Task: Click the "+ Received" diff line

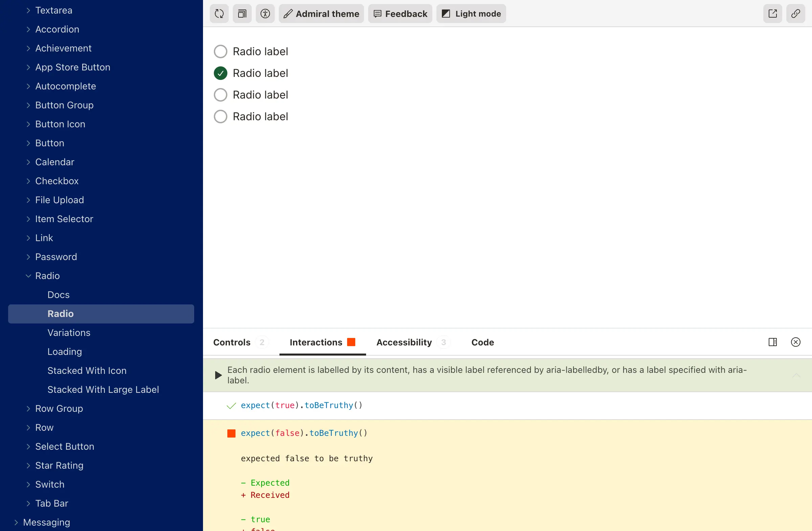Action: [x=265, y=495]
